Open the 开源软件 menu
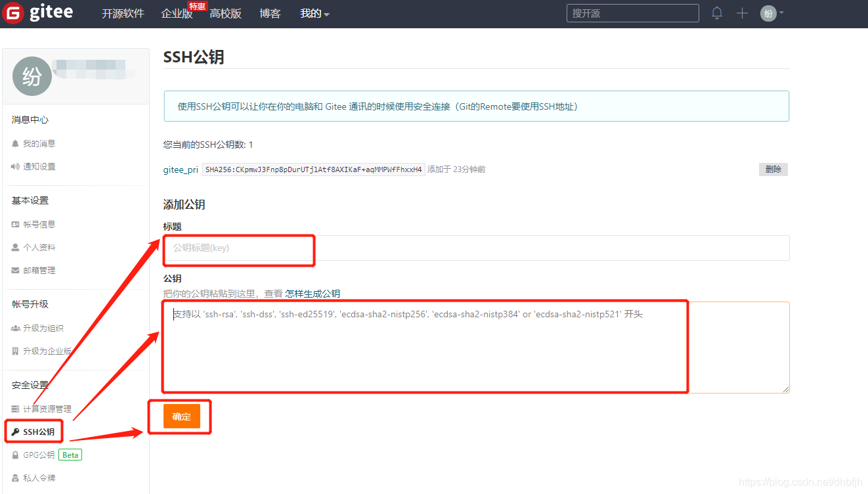This screenshot has height=494, width=868. [123, 14]
